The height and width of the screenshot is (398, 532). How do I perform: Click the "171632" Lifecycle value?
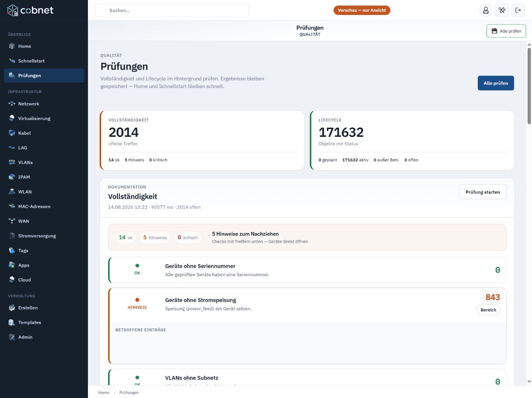click(341, 132)
